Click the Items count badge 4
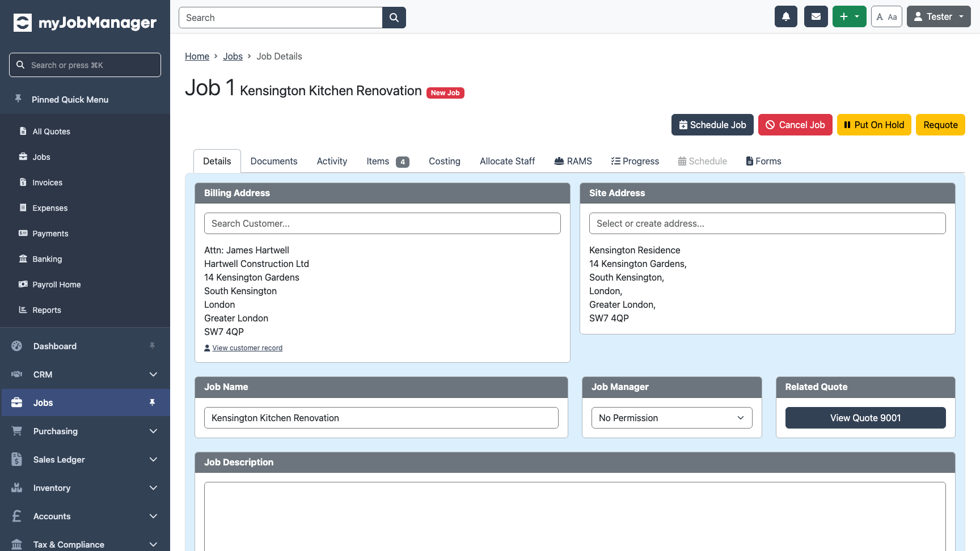Image resolution: width=980 pixels, height=551 pixels. pyautogui.click(x=403, y=162)
